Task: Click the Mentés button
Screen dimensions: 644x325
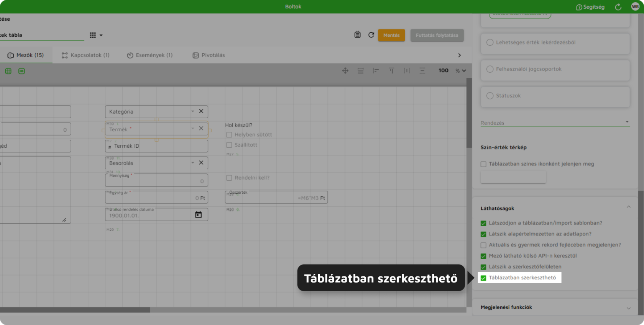Action: click(391, 35)
